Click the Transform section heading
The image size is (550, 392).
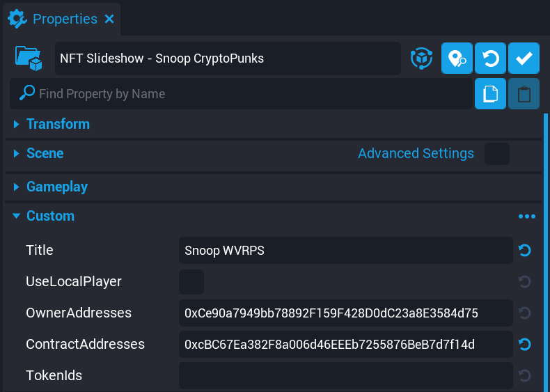58,124
